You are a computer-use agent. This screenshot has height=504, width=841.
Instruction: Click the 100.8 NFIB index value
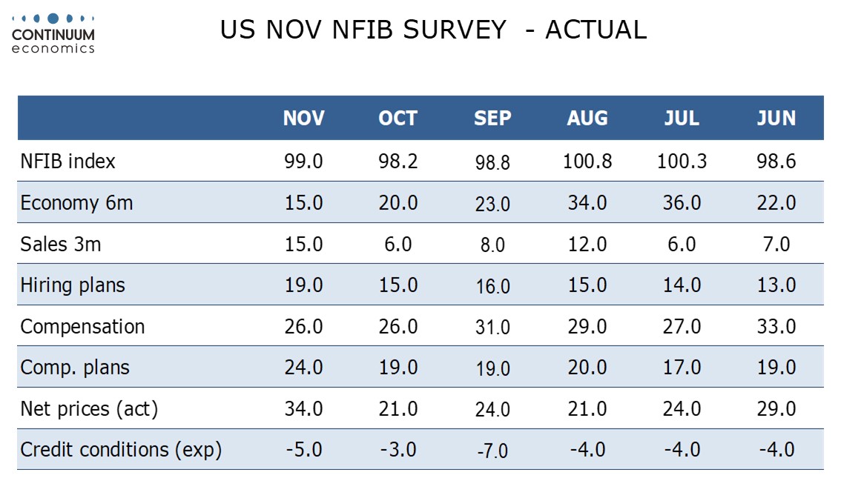pos(587,162)
